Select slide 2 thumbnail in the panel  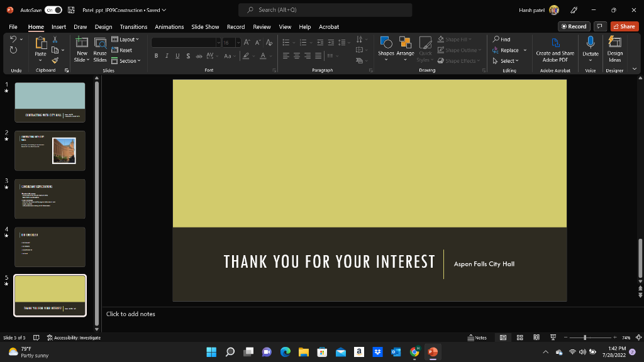(x=50, y=151)
